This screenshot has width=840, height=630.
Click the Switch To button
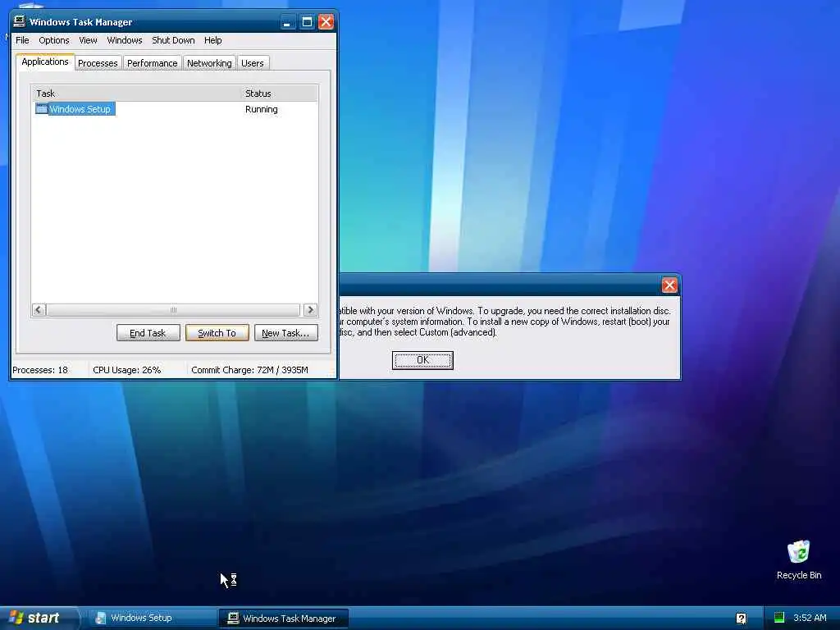[x=217, y=333]
